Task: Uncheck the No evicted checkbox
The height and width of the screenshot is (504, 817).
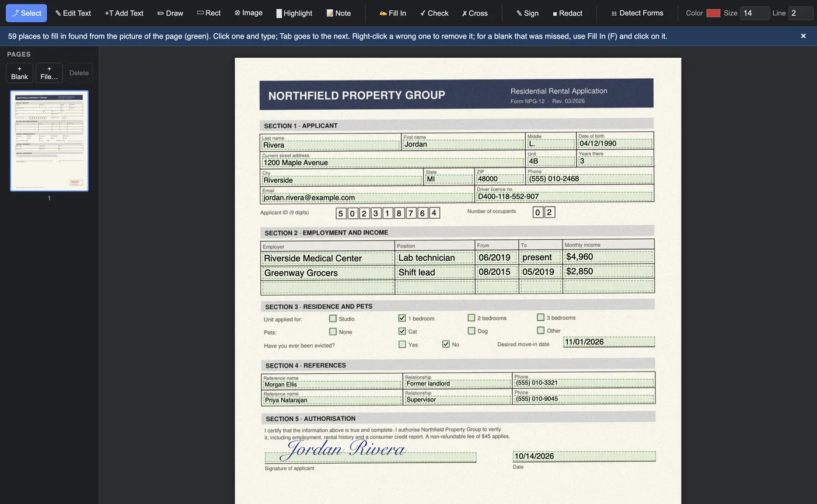Action: coord(446,344)
